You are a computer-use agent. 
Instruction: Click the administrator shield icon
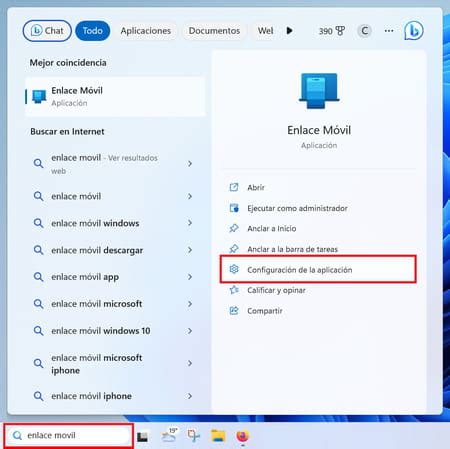pyautogui.click(x=234, y=208)
